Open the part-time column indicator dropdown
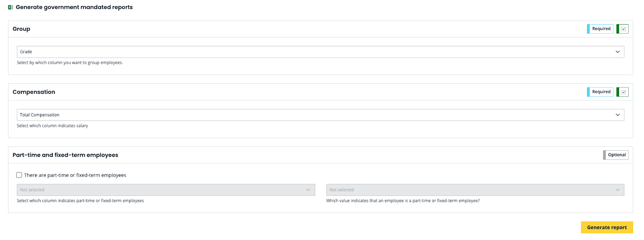Screen dimensions: 644x240 [x=165, y=190]
